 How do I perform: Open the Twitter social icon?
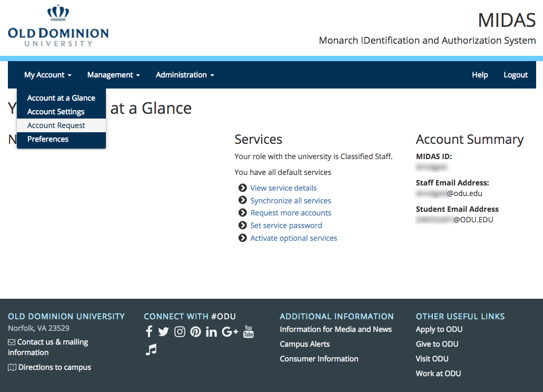pos(163,331)
